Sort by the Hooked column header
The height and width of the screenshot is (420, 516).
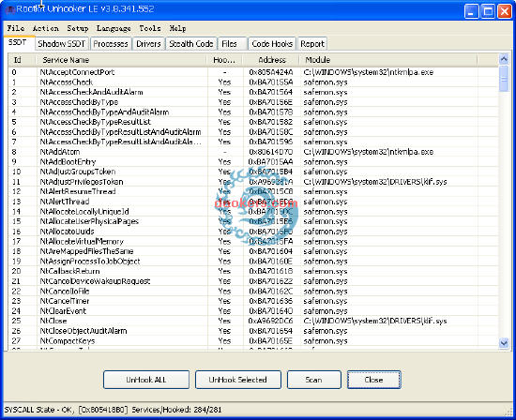(x=224, y=60)
